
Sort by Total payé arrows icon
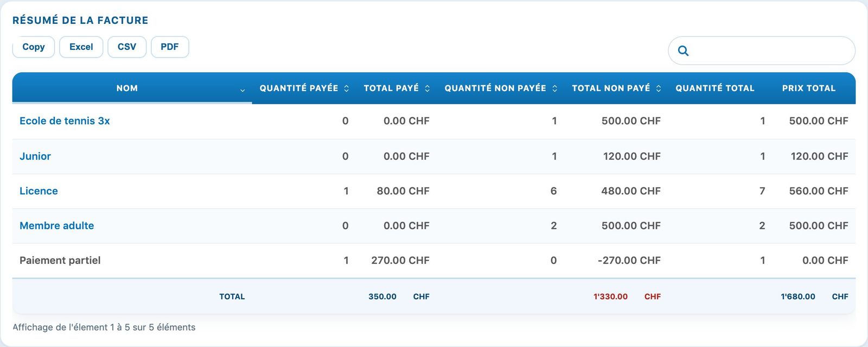[427, 89]
